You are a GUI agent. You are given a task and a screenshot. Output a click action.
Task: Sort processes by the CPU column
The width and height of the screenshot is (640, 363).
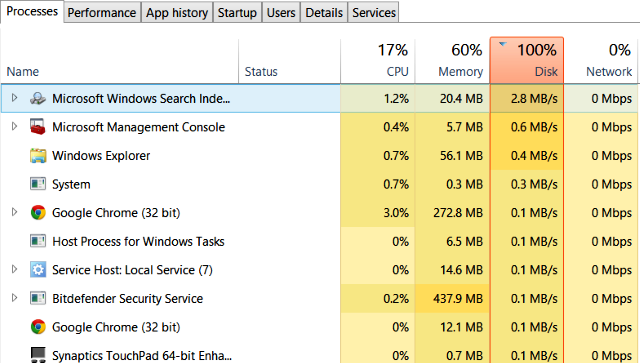[378, 61]
